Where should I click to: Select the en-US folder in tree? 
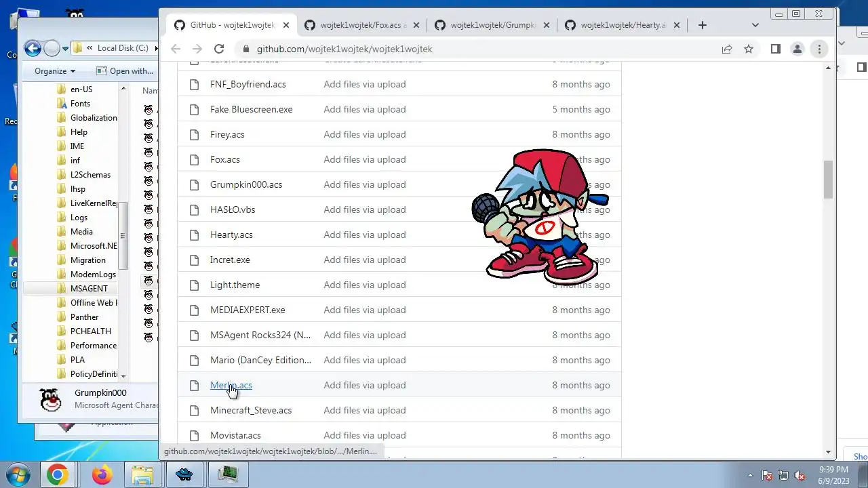click(x=81, y=89)
